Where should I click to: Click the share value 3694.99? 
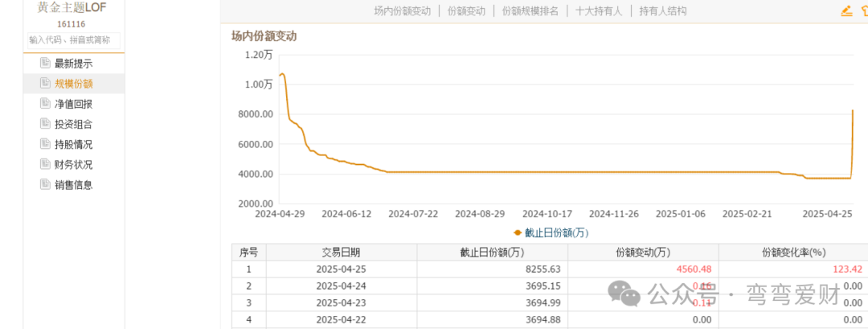(x=543, y=303)
